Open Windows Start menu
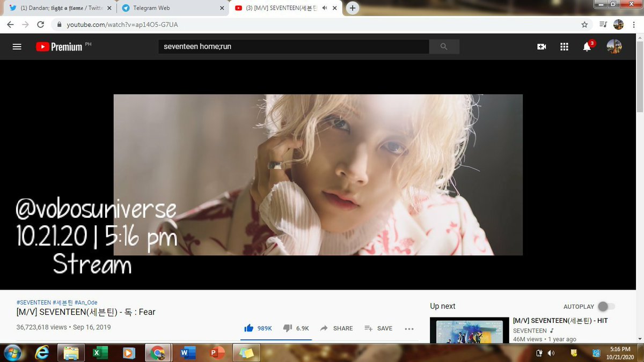This screenshot has height=362, width=644. [x=12, y=352]
